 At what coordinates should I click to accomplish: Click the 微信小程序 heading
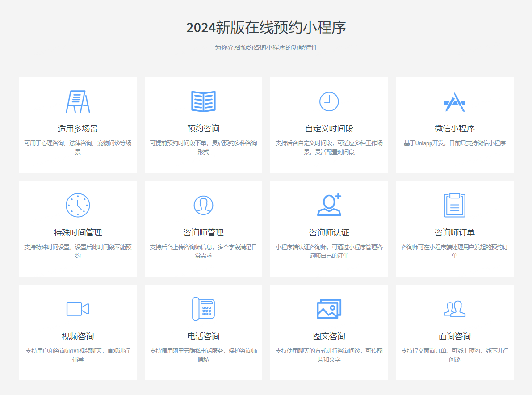pyautogui.click(x=454, y=129)
